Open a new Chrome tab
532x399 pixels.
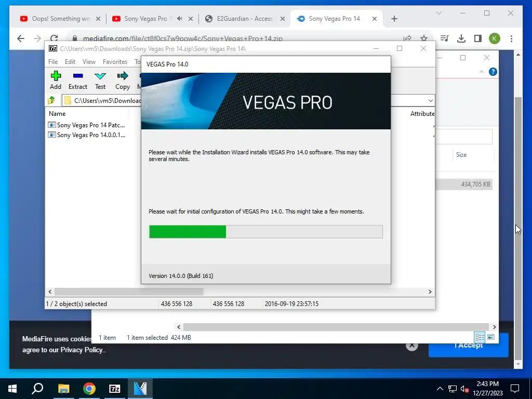394,19
